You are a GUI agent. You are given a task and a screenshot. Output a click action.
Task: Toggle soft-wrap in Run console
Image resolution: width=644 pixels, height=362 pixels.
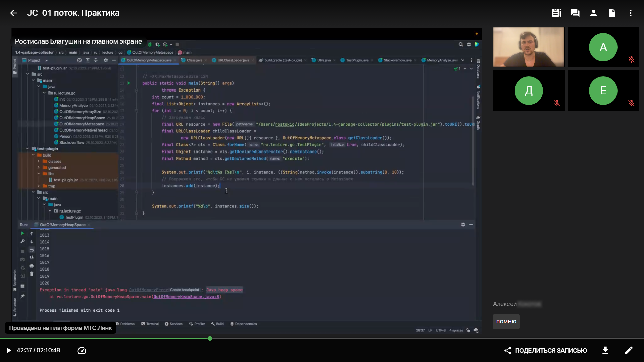tap(32, 250)
